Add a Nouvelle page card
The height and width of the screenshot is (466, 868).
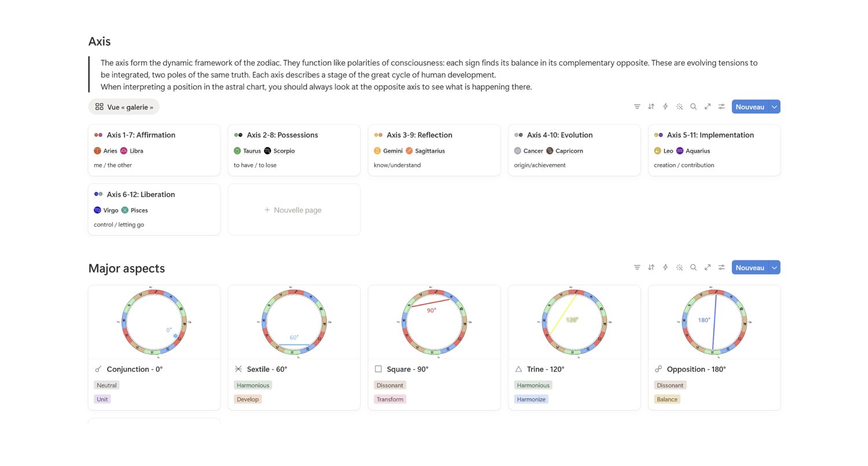(x=294, y=210)
